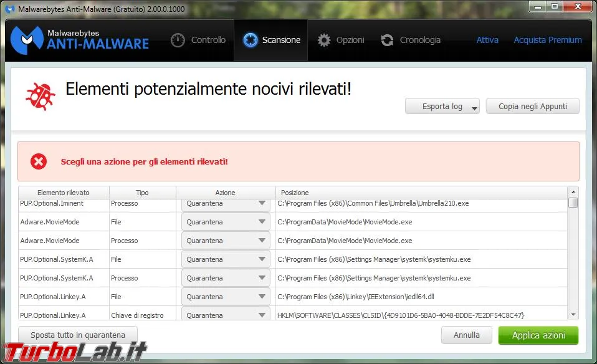This screenshot has width=597, height=364.
Task: Click the Opzioni gear icon
Action: (x=324, y=40)
